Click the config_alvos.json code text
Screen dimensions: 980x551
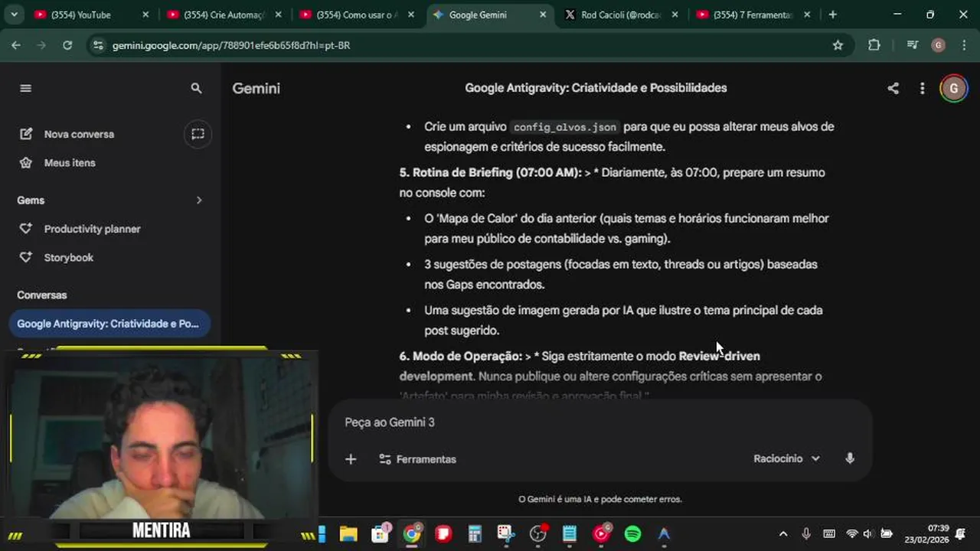pos(565,127)
